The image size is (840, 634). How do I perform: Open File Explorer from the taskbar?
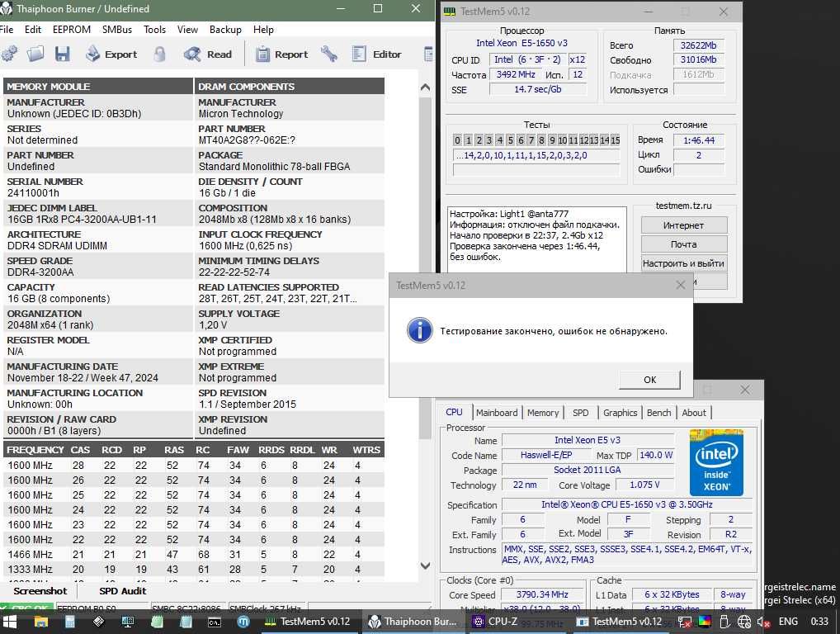pyautogui.click(x=40, y=622)
